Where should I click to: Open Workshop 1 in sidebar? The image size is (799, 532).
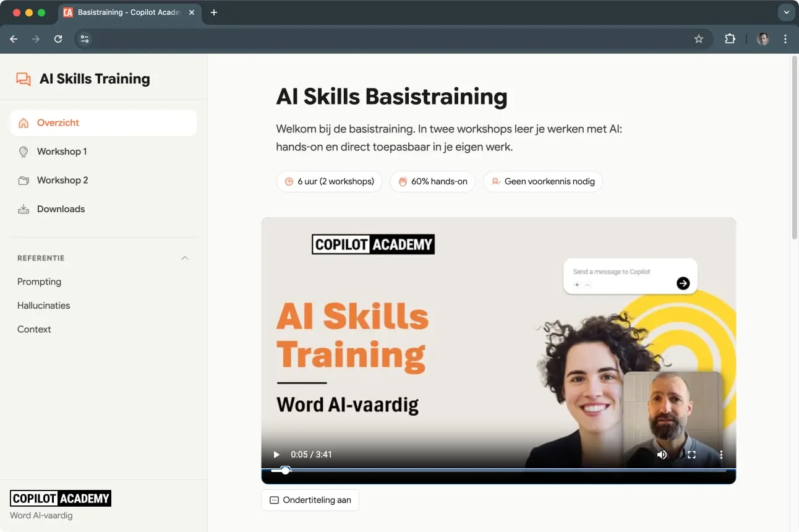click(x=62, y=152)
